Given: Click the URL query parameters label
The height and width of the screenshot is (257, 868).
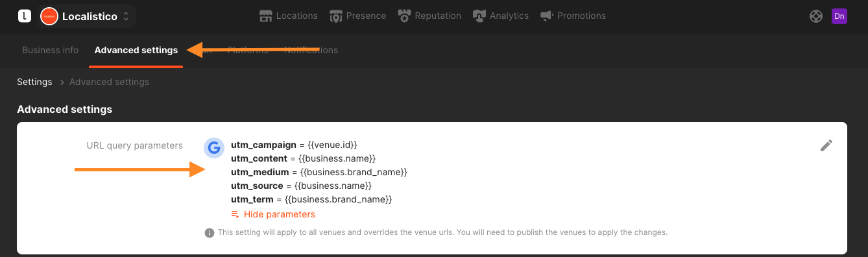Looking at the screenshot, I should 134,145.
